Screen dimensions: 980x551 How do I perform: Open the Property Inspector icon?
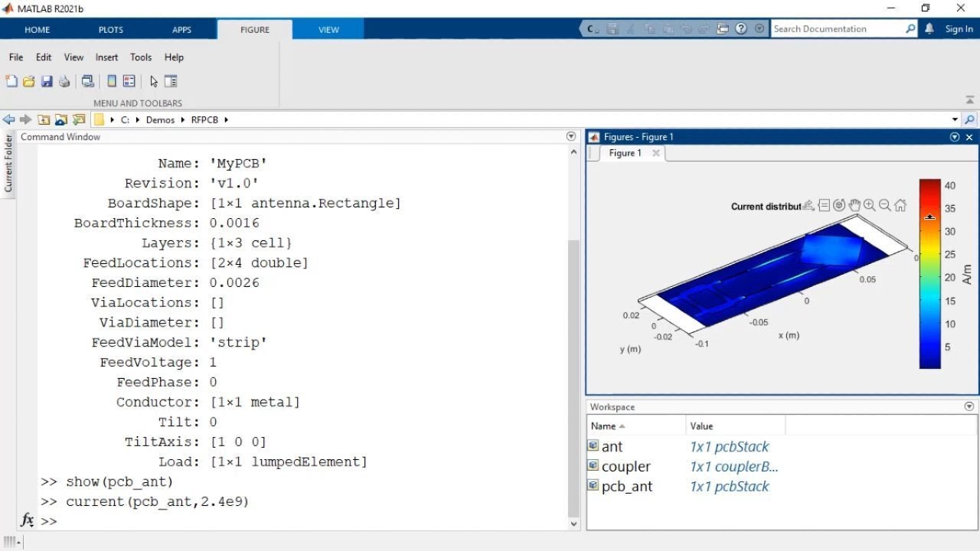tap(171, 81)
